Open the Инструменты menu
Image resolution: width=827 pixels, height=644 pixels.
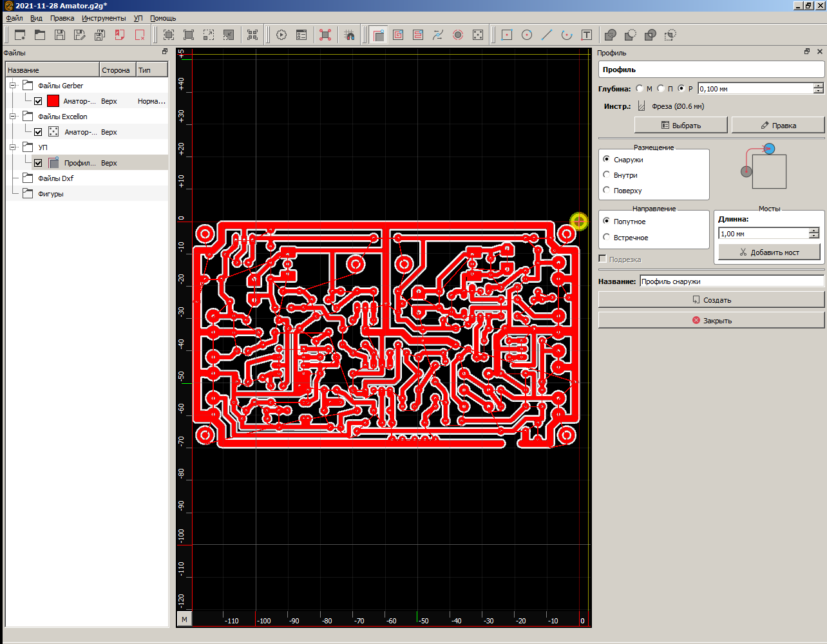click(x=104, y=18)
